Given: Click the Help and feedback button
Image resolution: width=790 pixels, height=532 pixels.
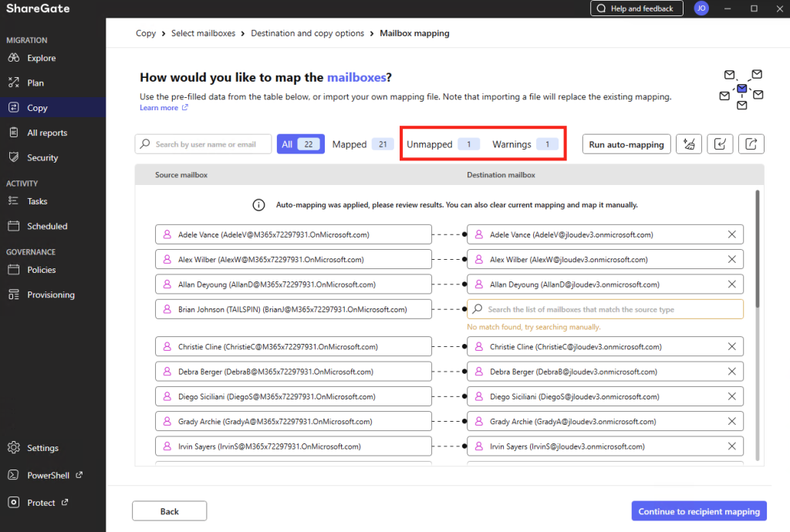Looking at the screenshot, I should coord(636,8).
